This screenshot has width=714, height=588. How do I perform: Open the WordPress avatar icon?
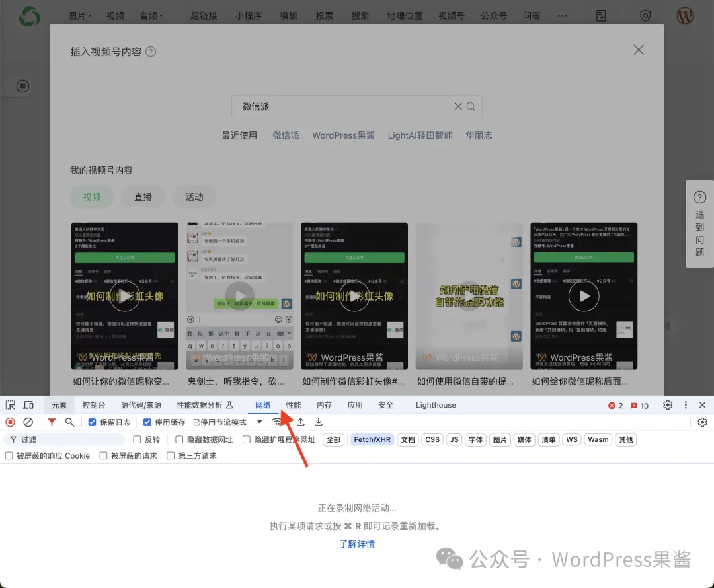pyautogui.click(x=685, y=16)
